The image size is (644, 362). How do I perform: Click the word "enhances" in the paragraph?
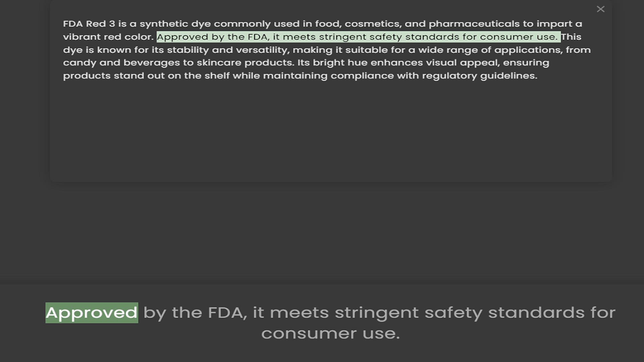coord(396,63)
